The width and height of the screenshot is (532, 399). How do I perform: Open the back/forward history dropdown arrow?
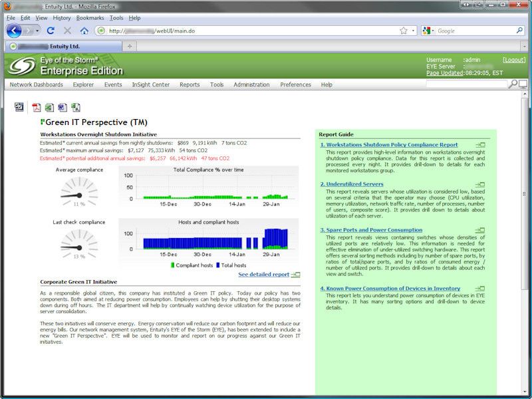click(x=38, y=31)
